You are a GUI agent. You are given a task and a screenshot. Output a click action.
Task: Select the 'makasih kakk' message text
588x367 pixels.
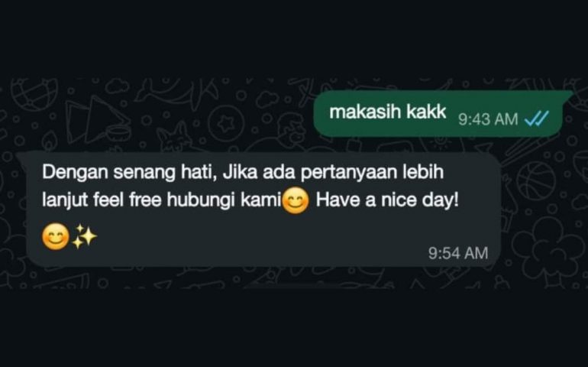pyautogui.click(x=388, y=112)
